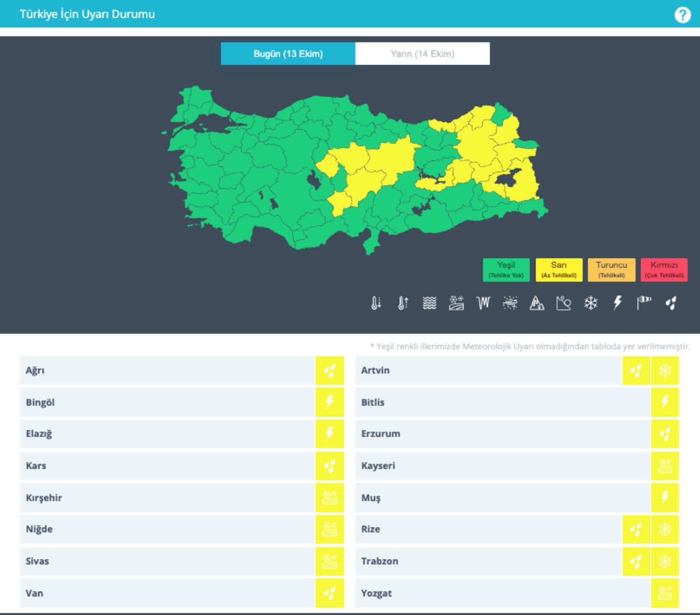Click the Kırmızı (Çok Tehlikeli) legend swatch
Viewport: 700px width, 615px height.
(x=664, y=270)
